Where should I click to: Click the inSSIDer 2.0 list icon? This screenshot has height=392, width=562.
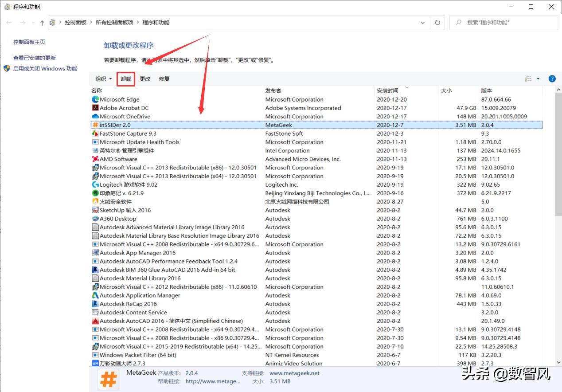(x=95, y=125)
